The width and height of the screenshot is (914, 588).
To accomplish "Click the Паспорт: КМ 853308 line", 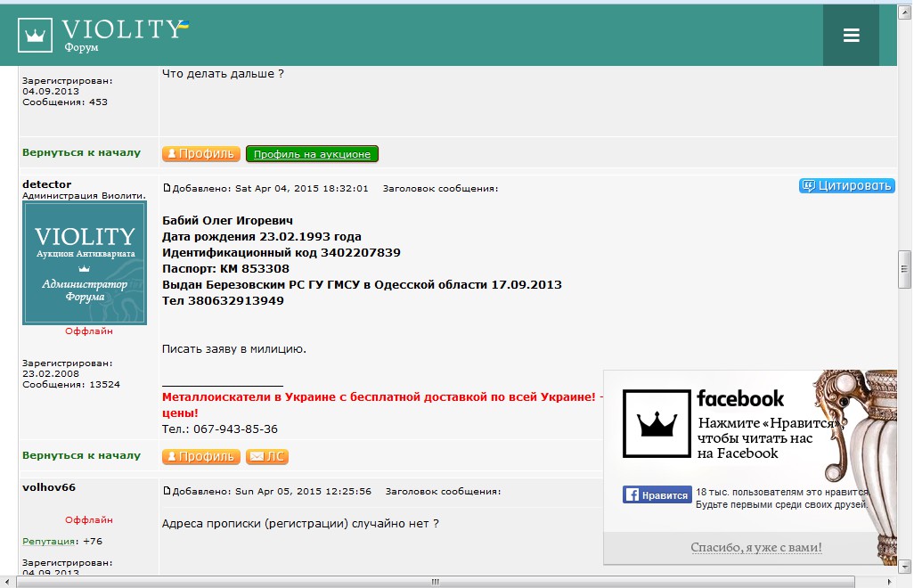I will tap(225, 269).
